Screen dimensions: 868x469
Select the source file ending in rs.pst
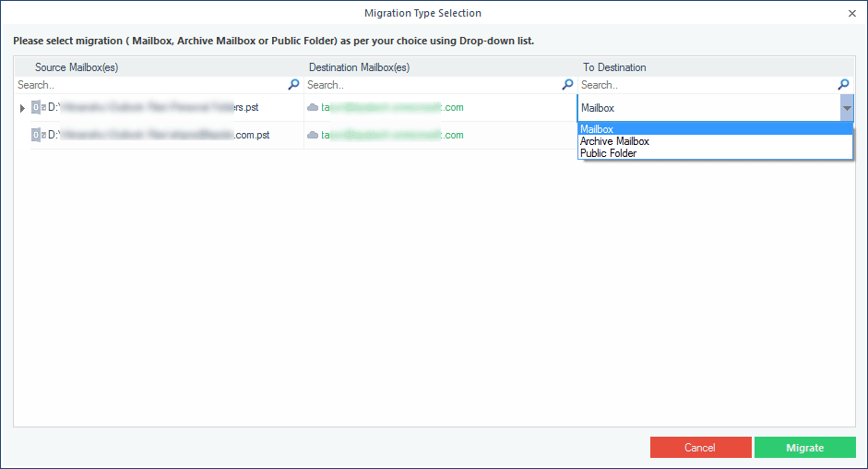coord(153,107)
